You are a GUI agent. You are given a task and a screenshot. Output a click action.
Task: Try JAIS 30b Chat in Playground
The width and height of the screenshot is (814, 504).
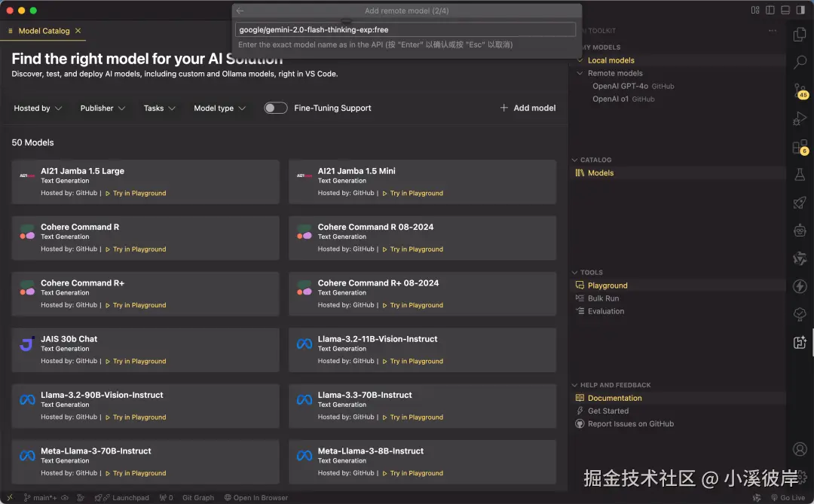[136, 362]
